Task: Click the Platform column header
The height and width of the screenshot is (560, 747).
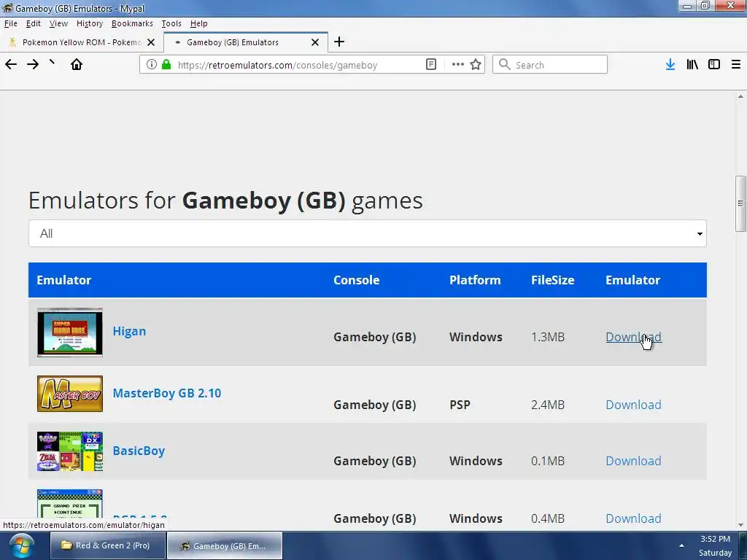Action: [x=475, y=280]
